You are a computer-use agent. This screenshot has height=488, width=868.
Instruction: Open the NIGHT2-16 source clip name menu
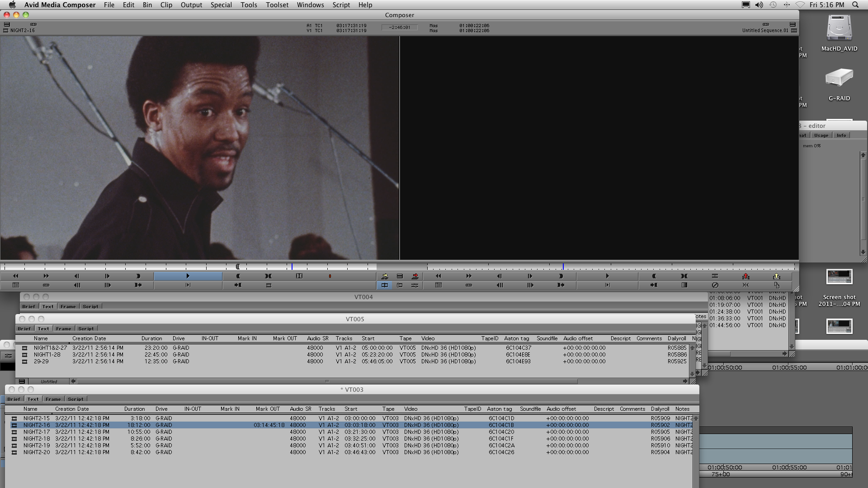23,31
